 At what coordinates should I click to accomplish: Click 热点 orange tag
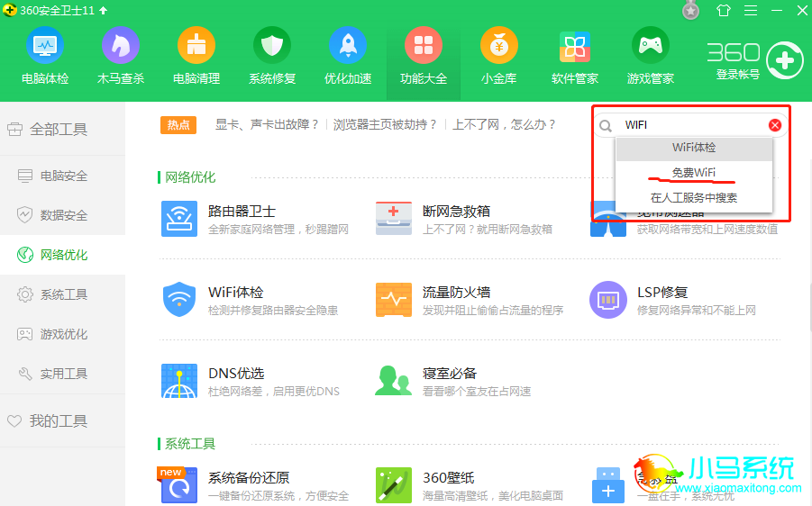tap(178, 124)
